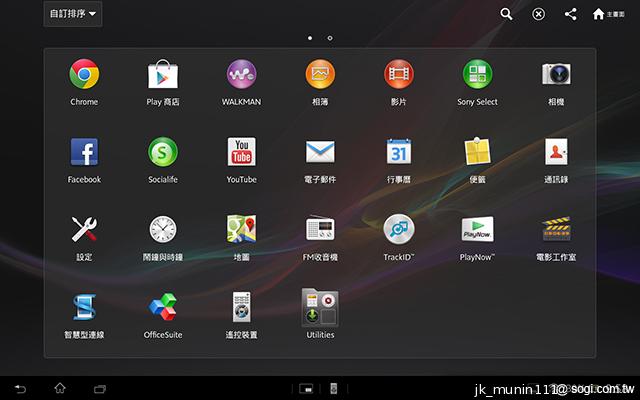
Task: Open the Email (電子郵件) envelope app
Action: coord(320,152)
